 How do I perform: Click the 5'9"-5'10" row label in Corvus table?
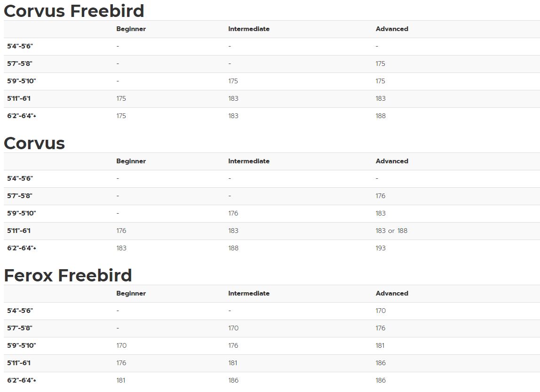click(x=22, y=213)
